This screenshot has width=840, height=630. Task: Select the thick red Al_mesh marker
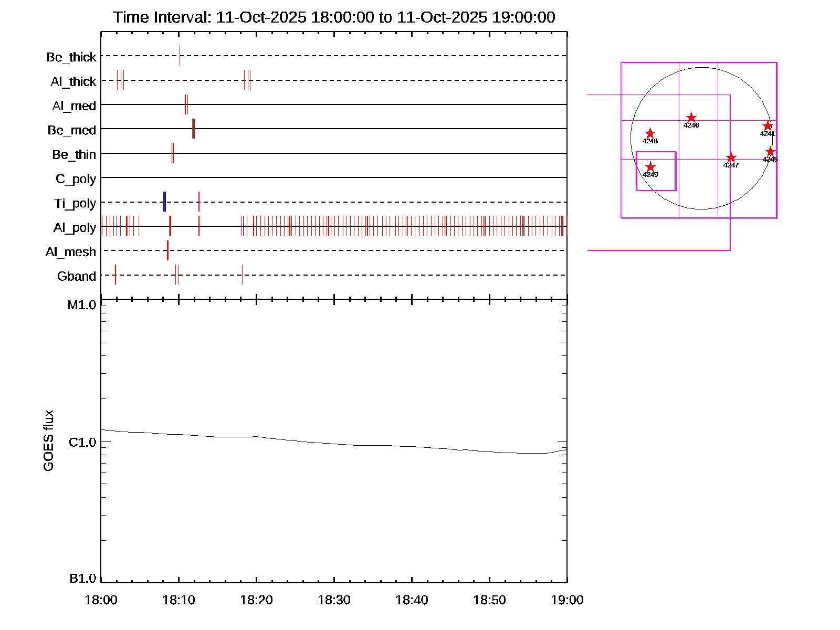pyautogui.click(x=167, y=250)
